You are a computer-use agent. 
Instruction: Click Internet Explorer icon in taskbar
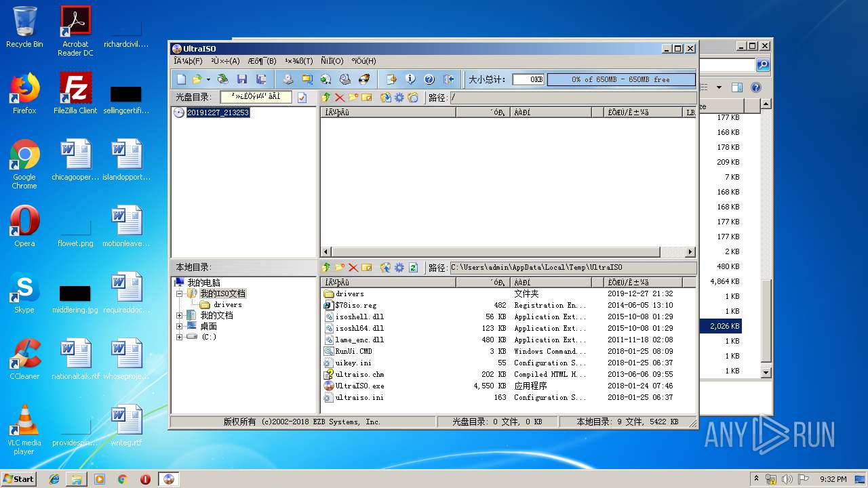(x=54, y=479)
